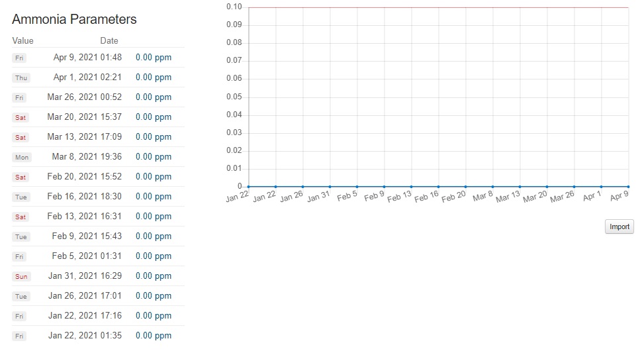644x355 pixels.
Task: Click the Value column header
Action: tap(23, 40)
